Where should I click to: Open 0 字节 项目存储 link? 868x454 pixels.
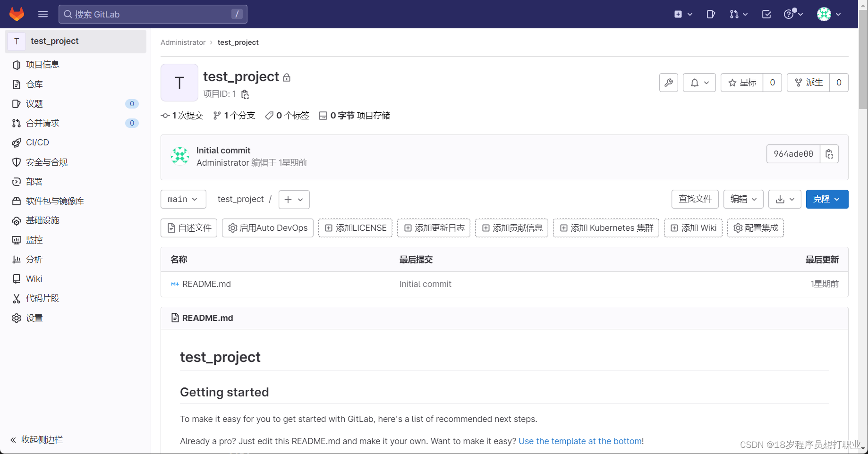click(x=354, y=116)
